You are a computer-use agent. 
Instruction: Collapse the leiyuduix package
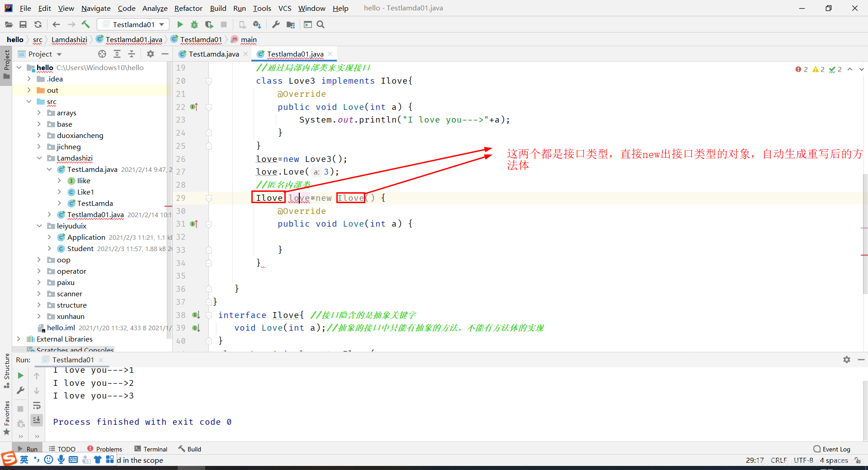click(x=39, y=226)
